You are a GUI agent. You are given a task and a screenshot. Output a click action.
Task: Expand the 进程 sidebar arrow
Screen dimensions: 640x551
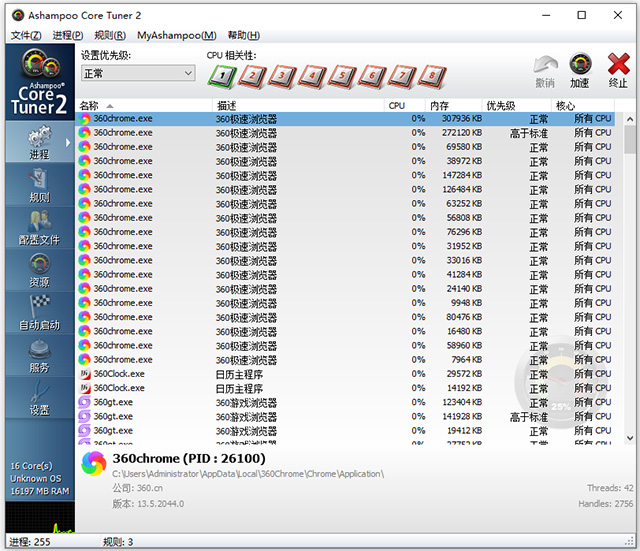(68, 142)
